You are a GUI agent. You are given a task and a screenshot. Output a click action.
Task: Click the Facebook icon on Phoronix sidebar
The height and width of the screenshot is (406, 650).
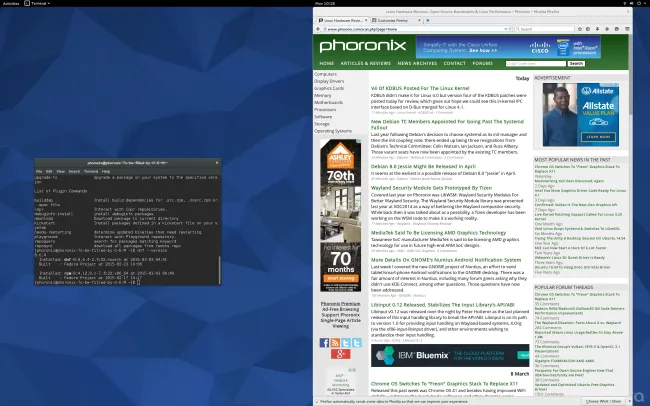click(324, 343)
